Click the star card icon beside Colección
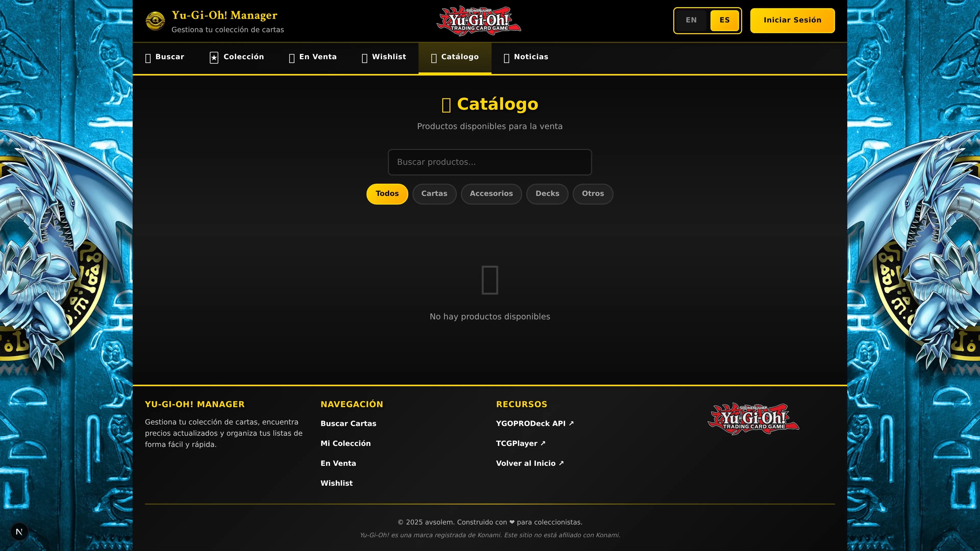This screenshot has width=980, height=551. click(214, 57)
